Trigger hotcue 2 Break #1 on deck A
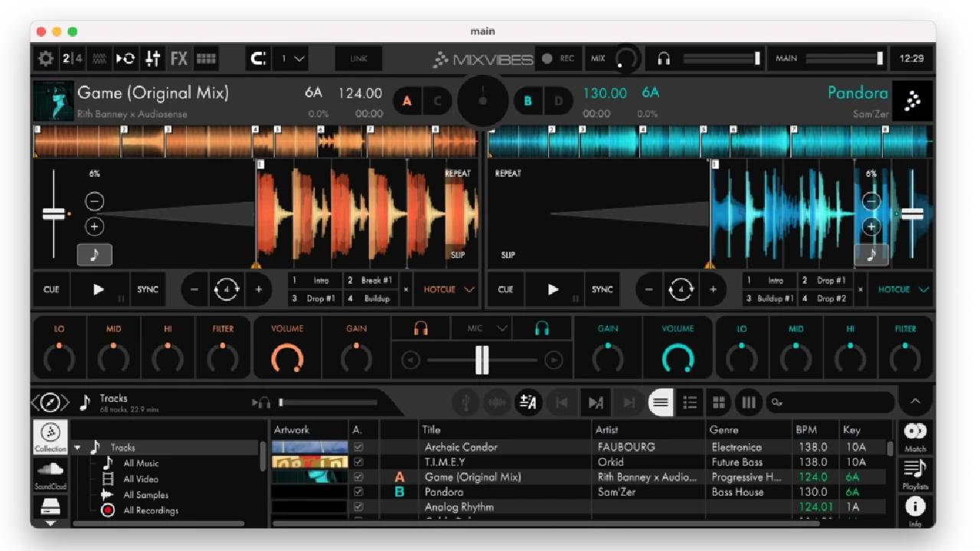The width and height of the screenshot is (980, 551). click(371, 281)
